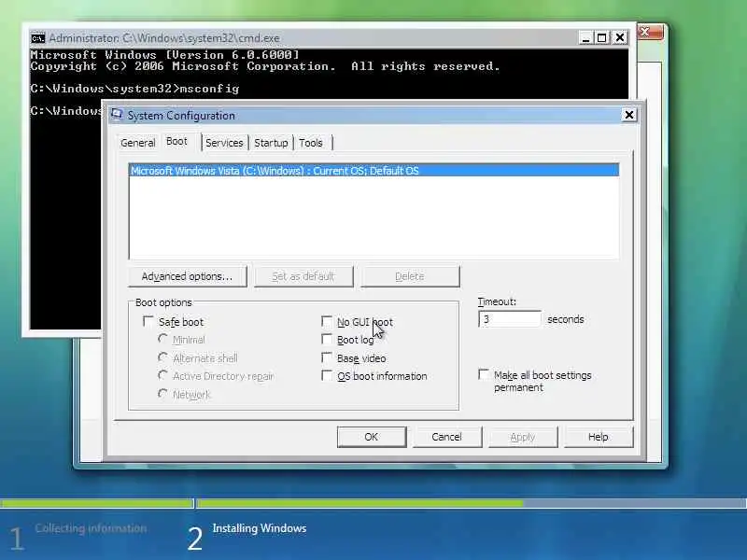The width and height of the screenshot is (747, 560).
Task: Click the Set as default button
Action: click(x=303, y=276)
